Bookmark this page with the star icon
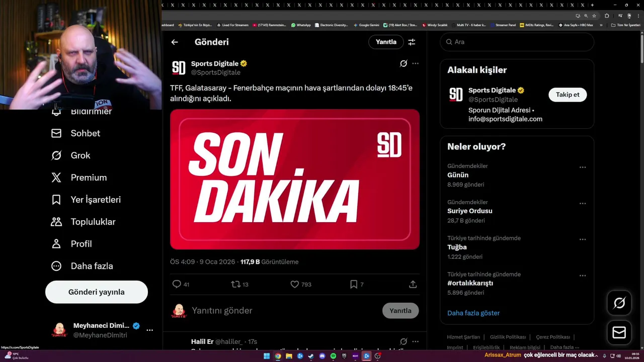This screenshot has width=644, height=362. [x=594, y=16]
